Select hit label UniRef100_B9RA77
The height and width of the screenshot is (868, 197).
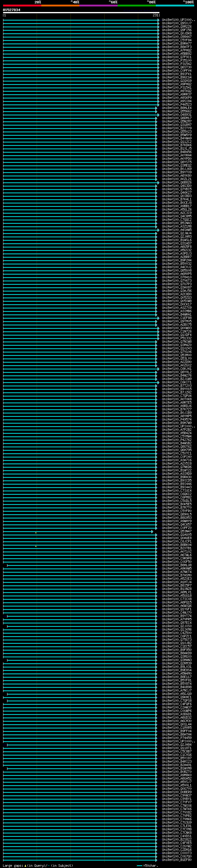(x=177, y=43)
